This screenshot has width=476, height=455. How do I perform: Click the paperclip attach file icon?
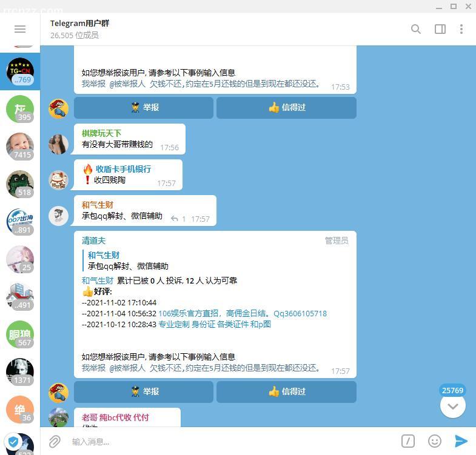(55, 441)
